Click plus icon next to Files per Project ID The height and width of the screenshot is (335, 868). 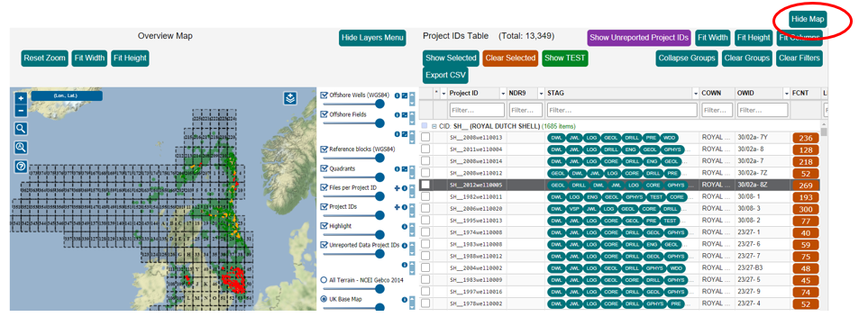point(397,188)
